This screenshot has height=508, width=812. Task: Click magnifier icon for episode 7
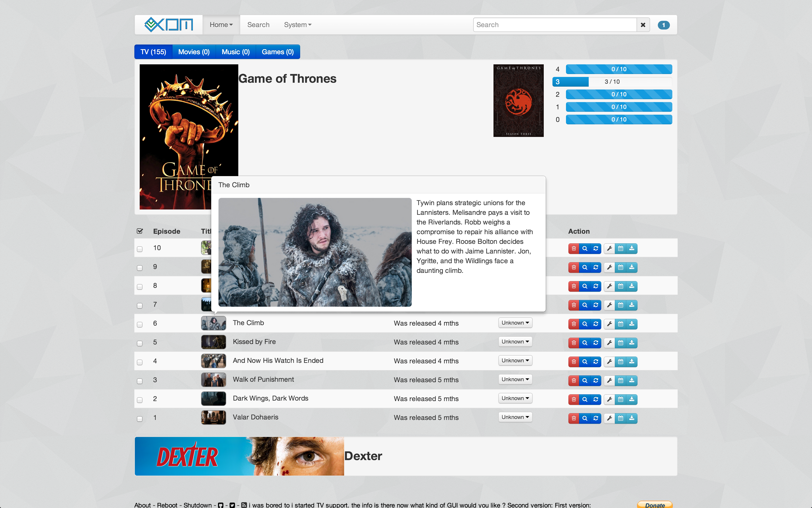(x=585, y=305)
